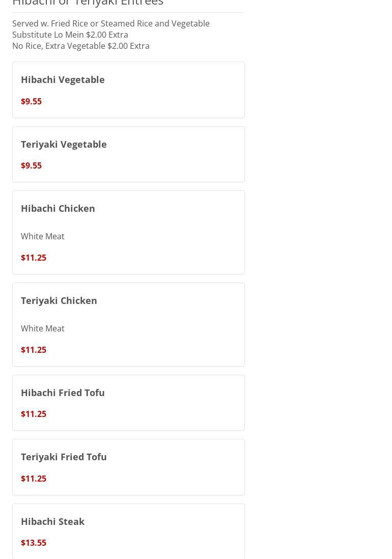
Task: Choose the Teriyaki Chicken item title
Action: [x=59, y=300]
